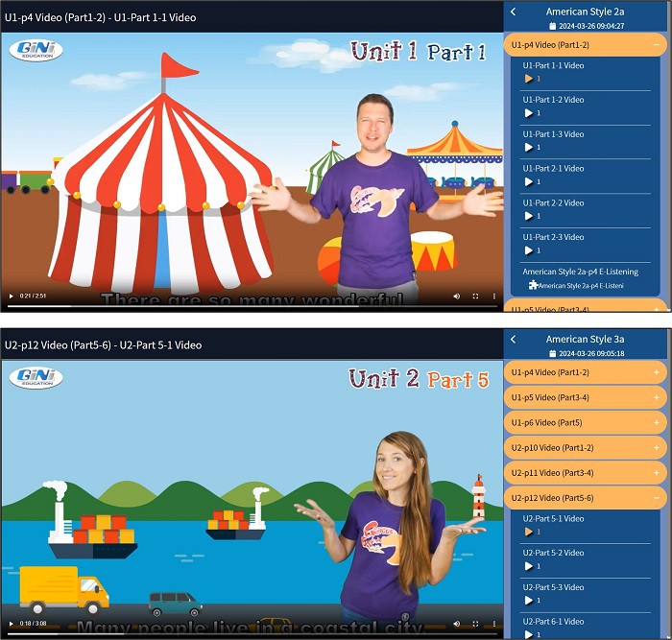Play the Unit 1 Part 1 video
The width and height of the screenshot is (672, 640).
11,296
